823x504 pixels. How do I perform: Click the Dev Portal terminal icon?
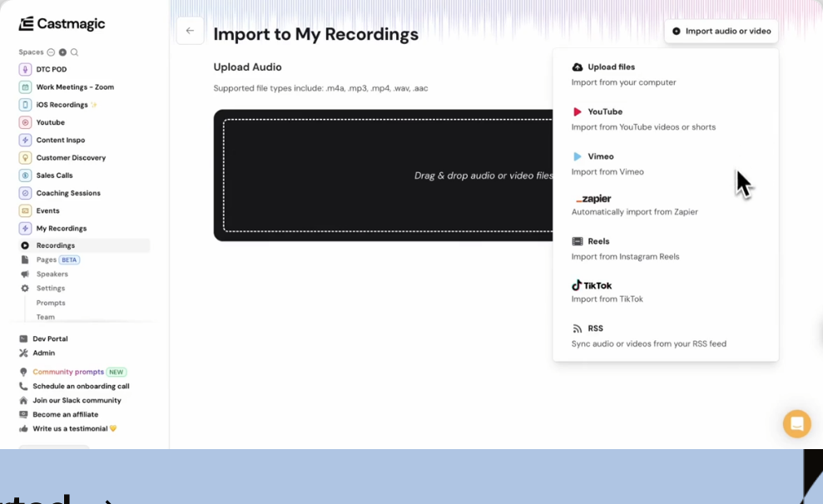tap(23, 338)
